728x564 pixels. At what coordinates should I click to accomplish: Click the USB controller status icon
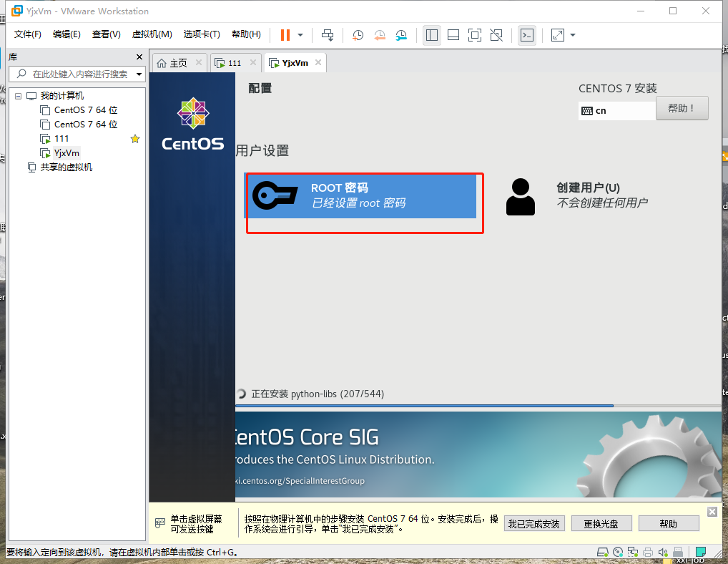pos(678,552)
